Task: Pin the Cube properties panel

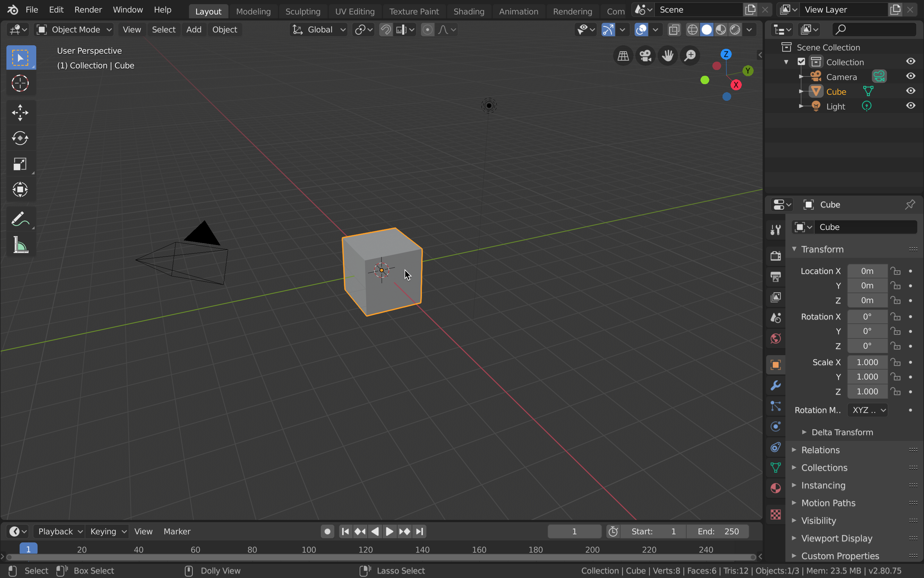Action: (x=910, y=205)
